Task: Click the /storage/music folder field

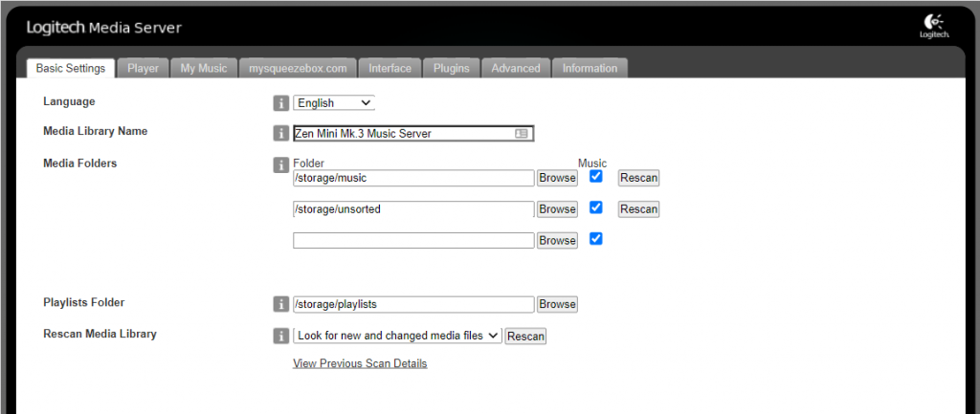Action: coord(413,178)
